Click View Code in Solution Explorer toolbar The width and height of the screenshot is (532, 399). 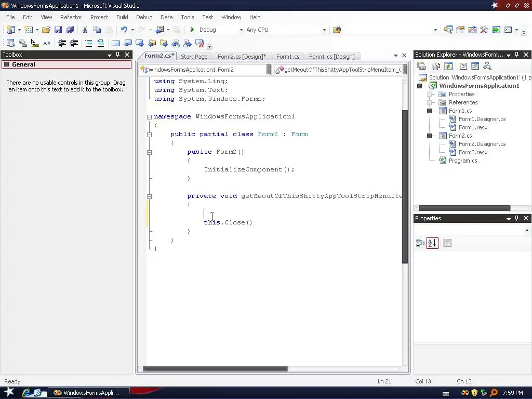point(463,66)
